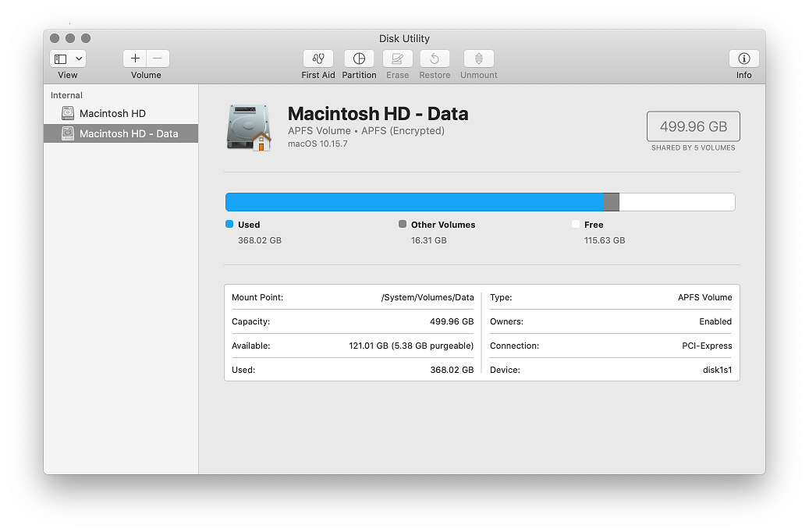809x532 pixels.
Task: Click the storage usage bar
Action: (480, 201)
